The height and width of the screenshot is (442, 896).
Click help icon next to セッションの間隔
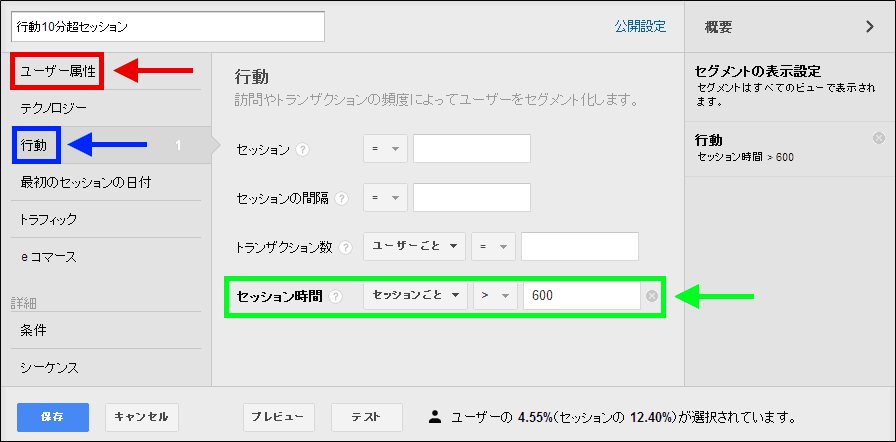342,198
